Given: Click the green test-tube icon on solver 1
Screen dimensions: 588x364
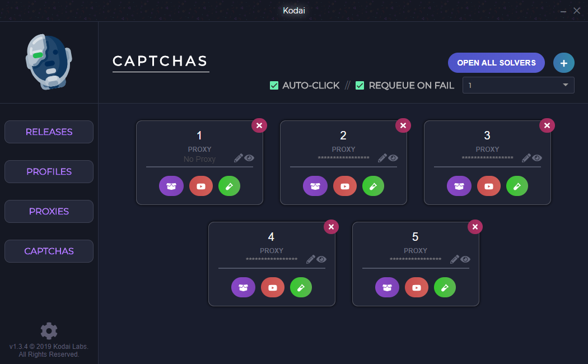Looking at the screenshot, I should point(229,186).
